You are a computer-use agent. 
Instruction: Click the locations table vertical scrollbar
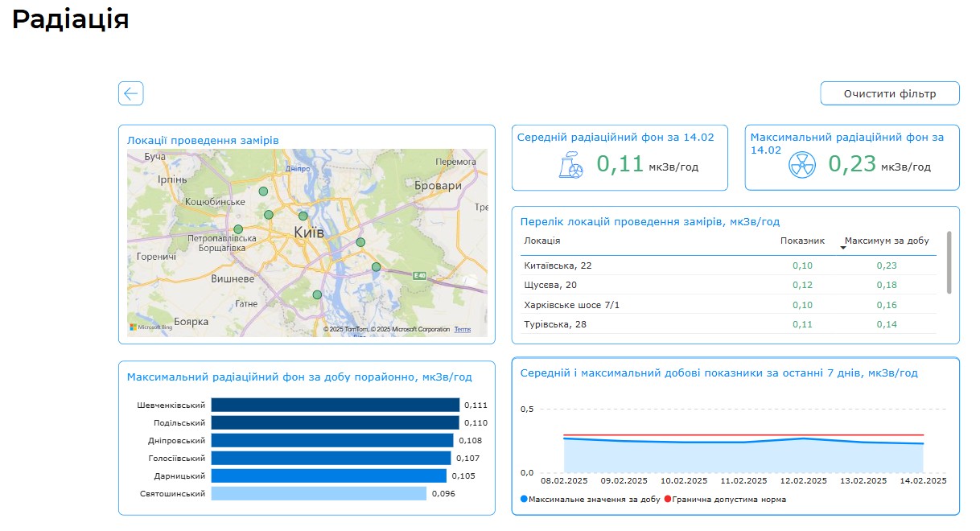pos(949,263)
